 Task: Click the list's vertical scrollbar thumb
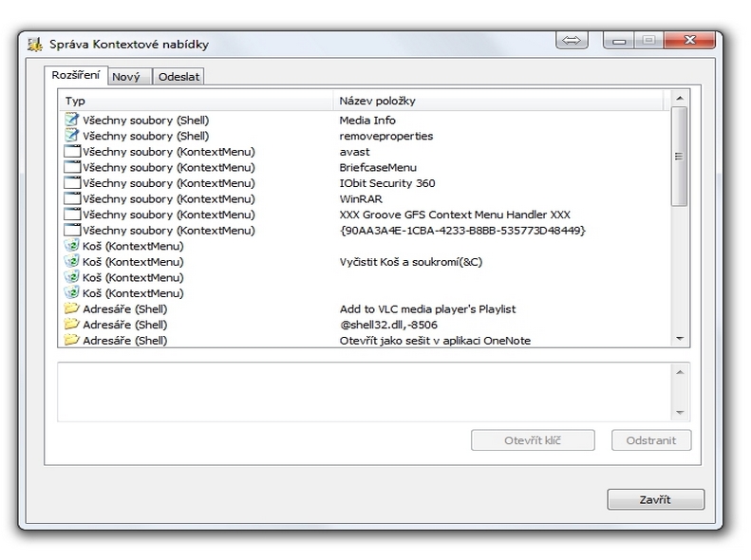679,157
